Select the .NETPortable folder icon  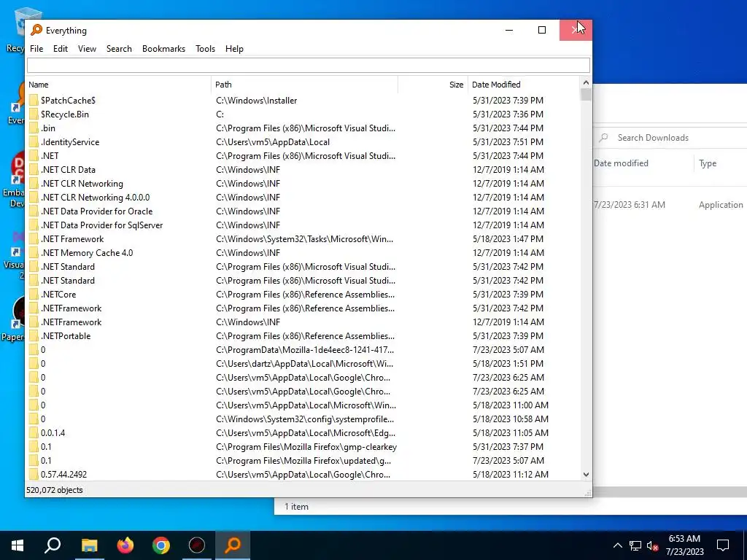click(34, 335)
